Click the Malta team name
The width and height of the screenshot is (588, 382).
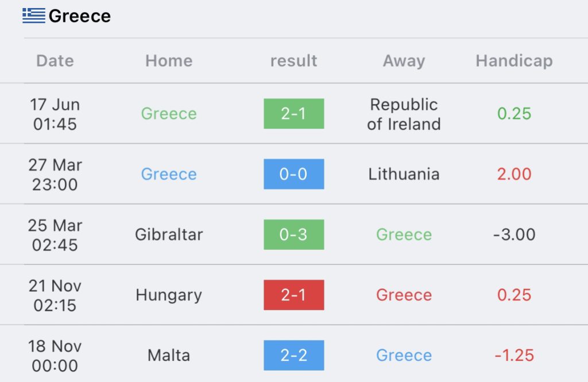point(169,356)
